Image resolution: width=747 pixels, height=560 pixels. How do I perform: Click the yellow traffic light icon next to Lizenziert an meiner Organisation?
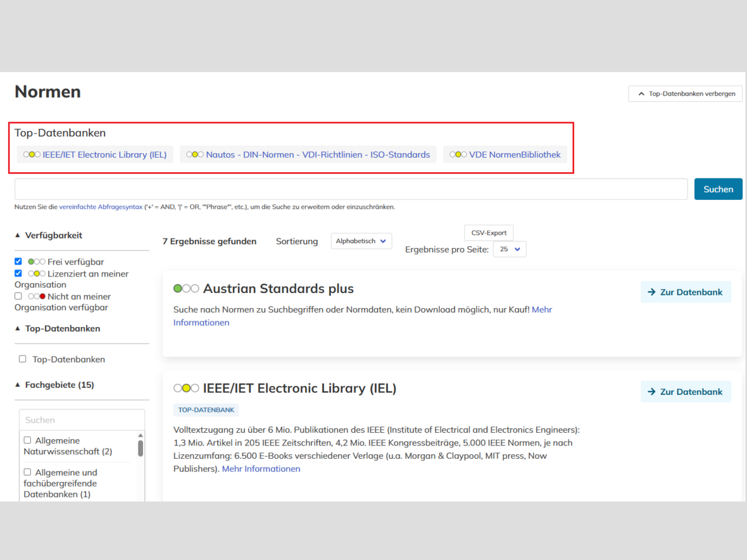coord(37,274)
